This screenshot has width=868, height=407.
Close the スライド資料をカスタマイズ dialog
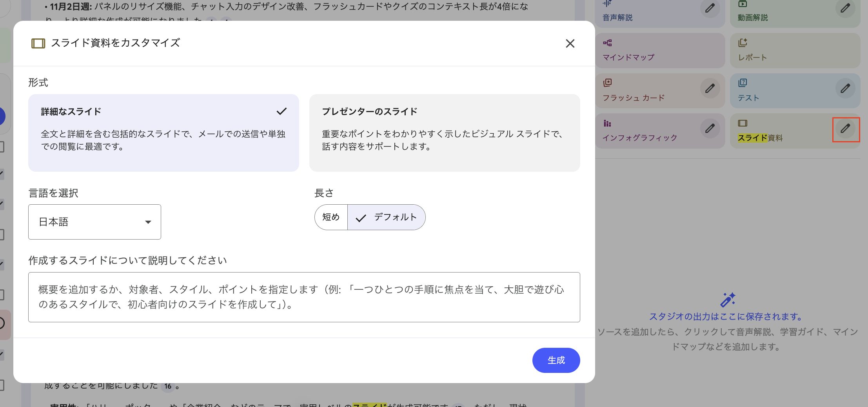570,44
